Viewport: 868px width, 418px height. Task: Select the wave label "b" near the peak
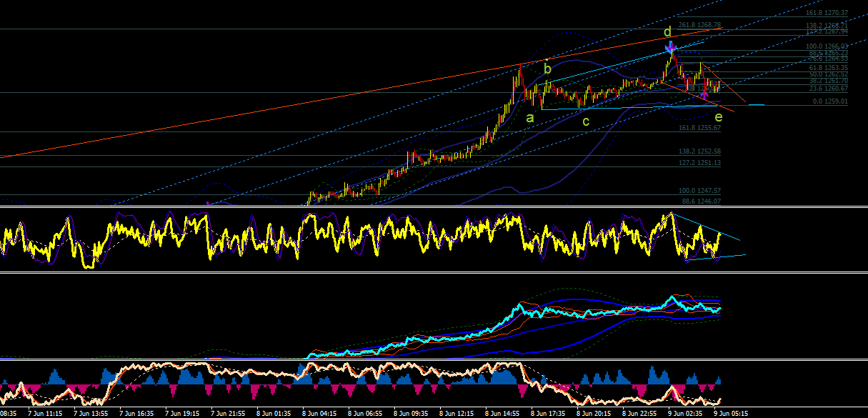(548, 69)
